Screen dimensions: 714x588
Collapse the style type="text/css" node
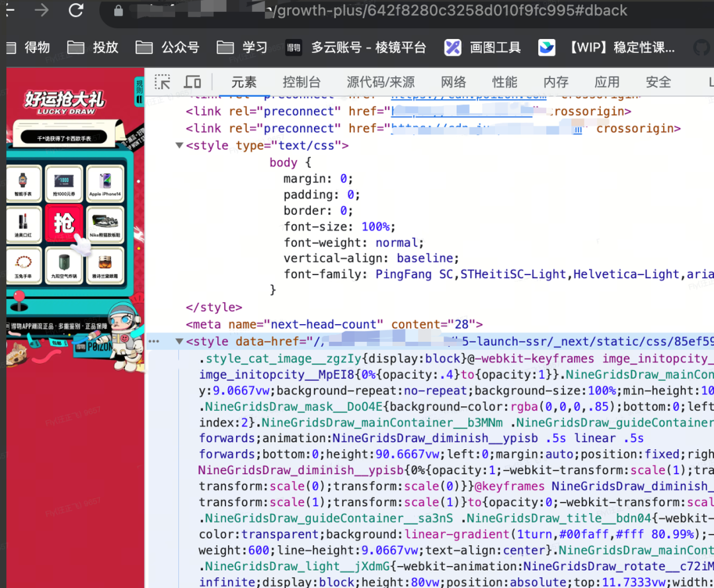click(x=179, y=146)
